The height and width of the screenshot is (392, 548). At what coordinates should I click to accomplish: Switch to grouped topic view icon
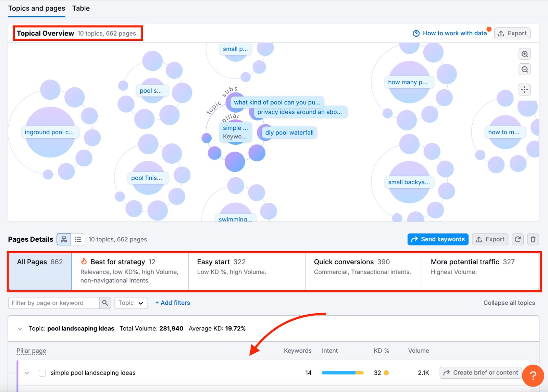[x=64, y=239]
